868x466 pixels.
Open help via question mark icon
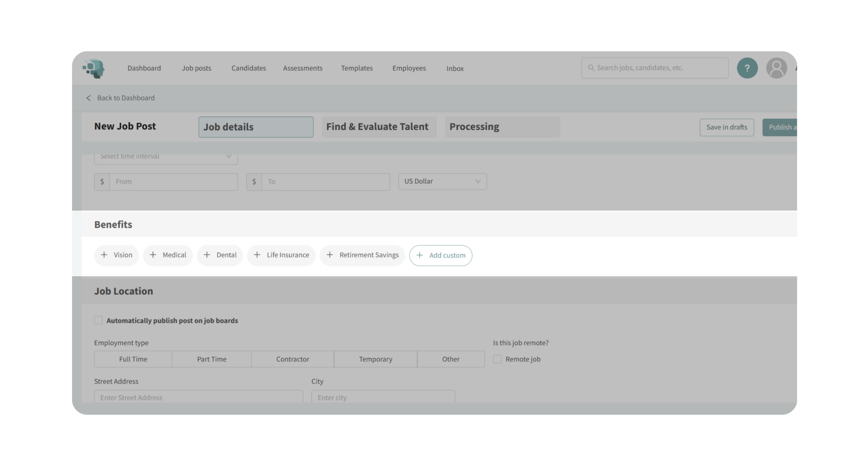747,68
